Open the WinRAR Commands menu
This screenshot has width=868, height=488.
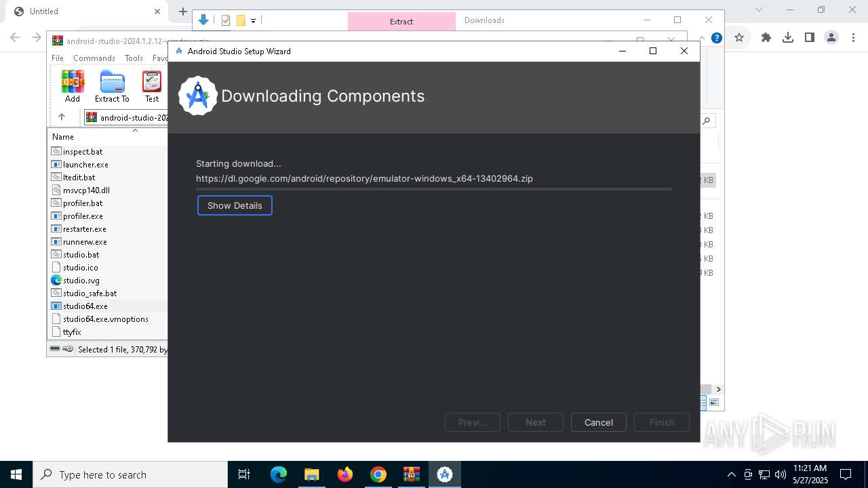click(x=94, y=58)
